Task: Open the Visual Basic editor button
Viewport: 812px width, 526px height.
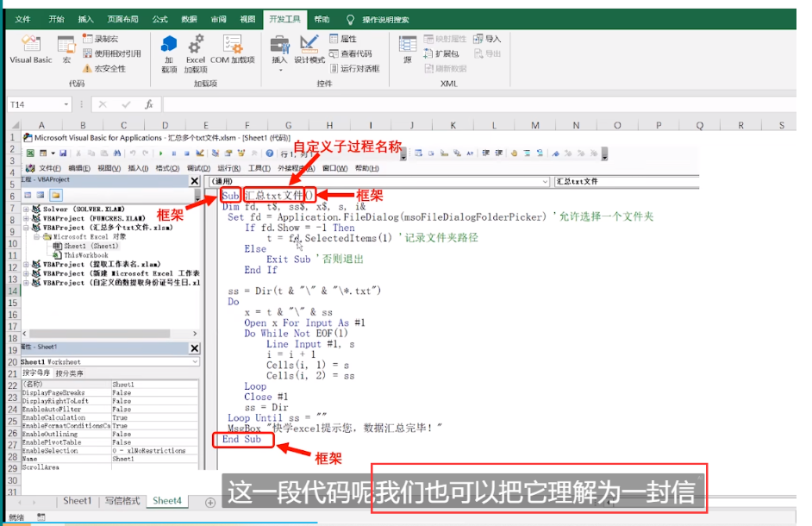Action: coord(31,50)
